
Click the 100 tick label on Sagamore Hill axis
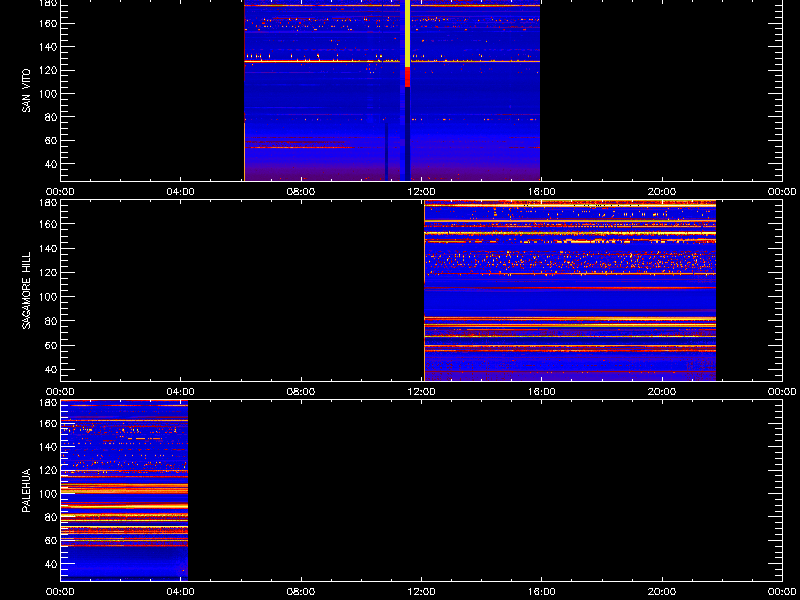point(49,296)
